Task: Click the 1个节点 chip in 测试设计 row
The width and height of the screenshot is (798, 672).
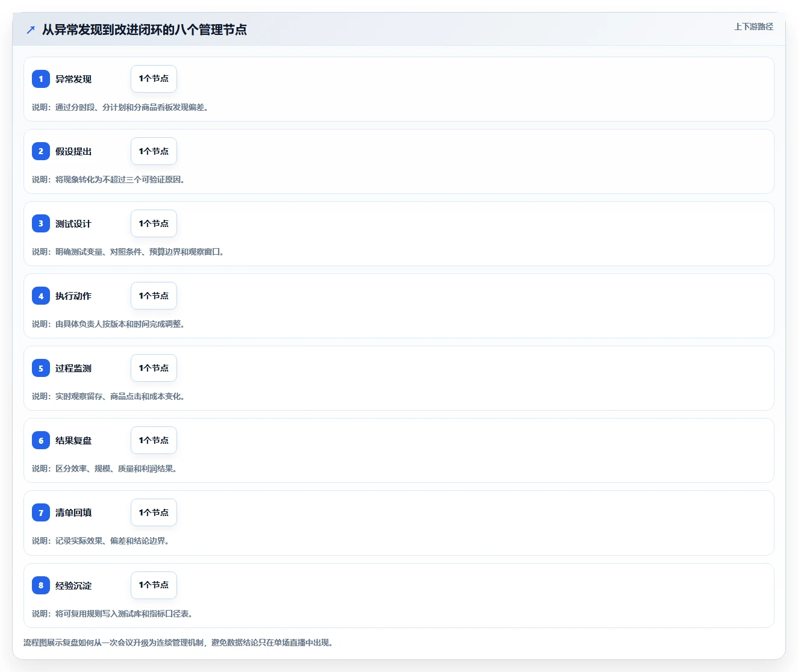Action: (x=154, y=223)
